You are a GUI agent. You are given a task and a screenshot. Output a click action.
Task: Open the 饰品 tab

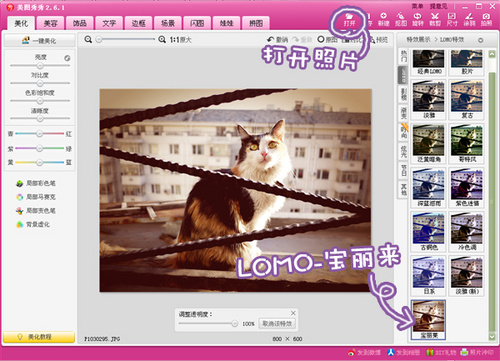point(80,23)
